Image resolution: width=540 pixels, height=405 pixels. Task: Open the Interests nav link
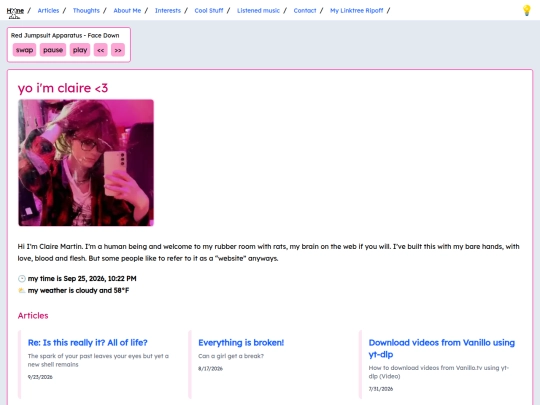(x=168, y=11)
